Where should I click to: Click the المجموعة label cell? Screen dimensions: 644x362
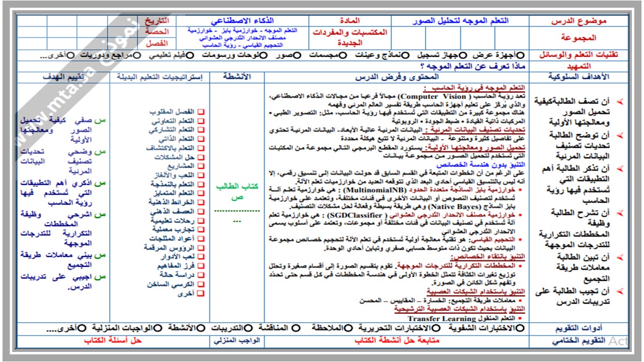580,38
